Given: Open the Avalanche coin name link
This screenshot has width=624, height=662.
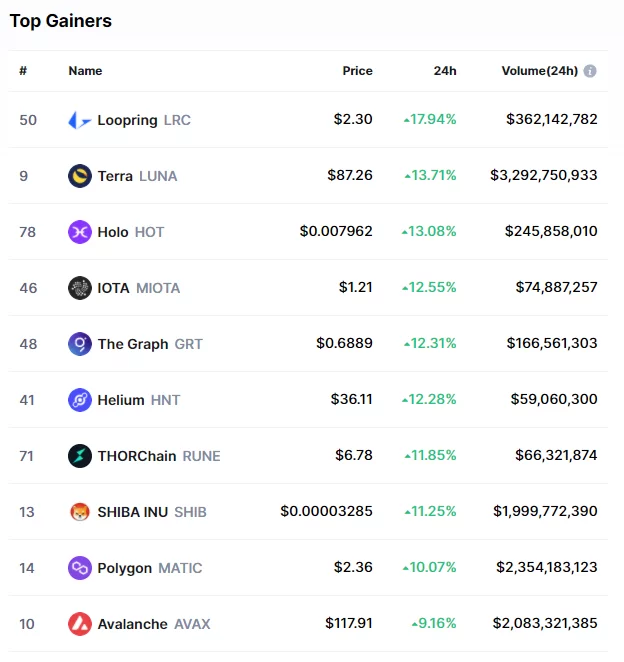Looking at the screenshot, I should tap(133, 624).
